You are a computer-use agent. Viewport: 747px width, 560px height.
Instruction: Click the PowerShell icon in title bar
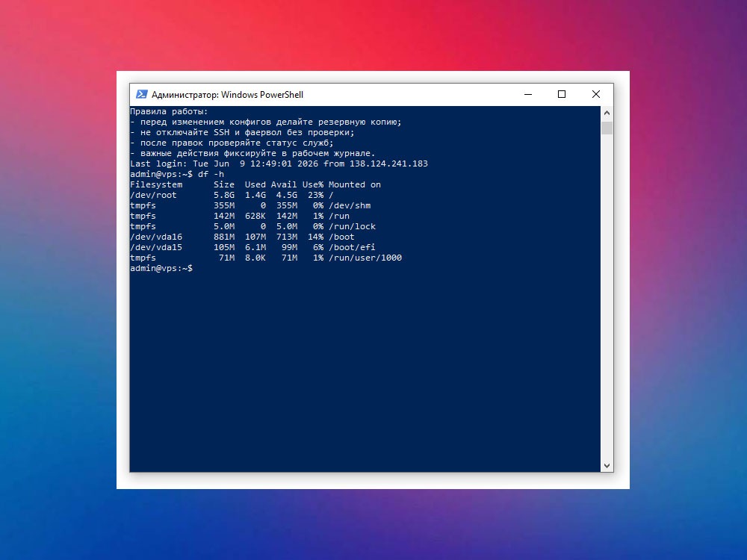141,94
